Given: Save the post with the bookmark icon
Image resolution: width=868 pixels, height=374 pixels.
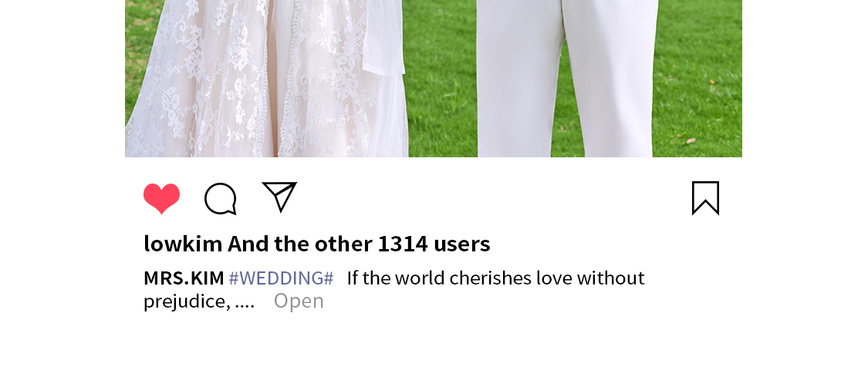Looking at the screenshot, I should coord(706,198).
